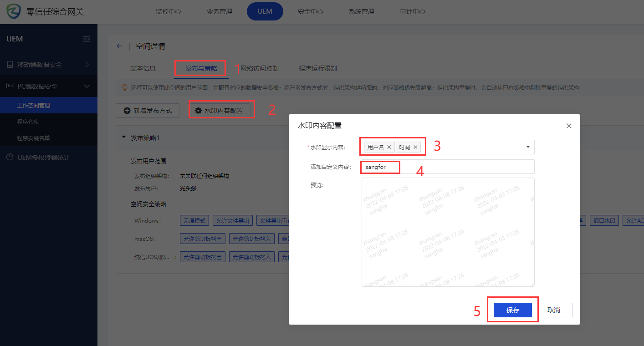Click the 水印内容配置 dialog title text
The height and width of the screenshot is (346, 644).
point(320,125)
